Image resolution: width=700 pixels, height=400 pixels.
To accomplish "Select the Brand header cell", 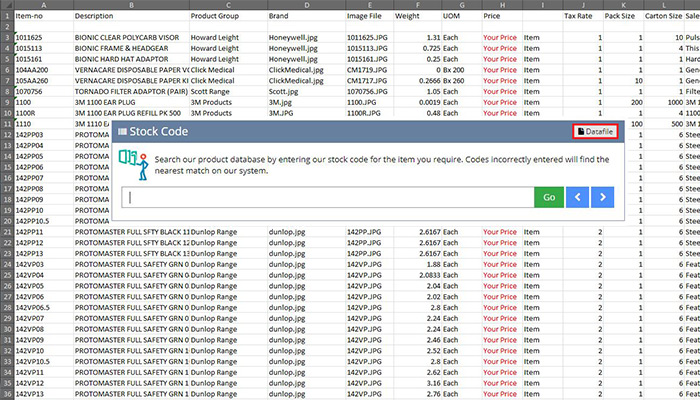I will (307, 16).
